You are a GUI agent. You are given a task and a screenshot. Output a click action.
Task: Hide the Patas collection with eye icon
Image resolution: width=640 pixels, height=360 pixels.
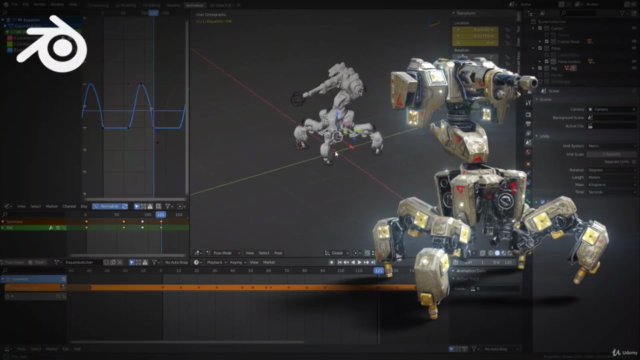(634, 48)
